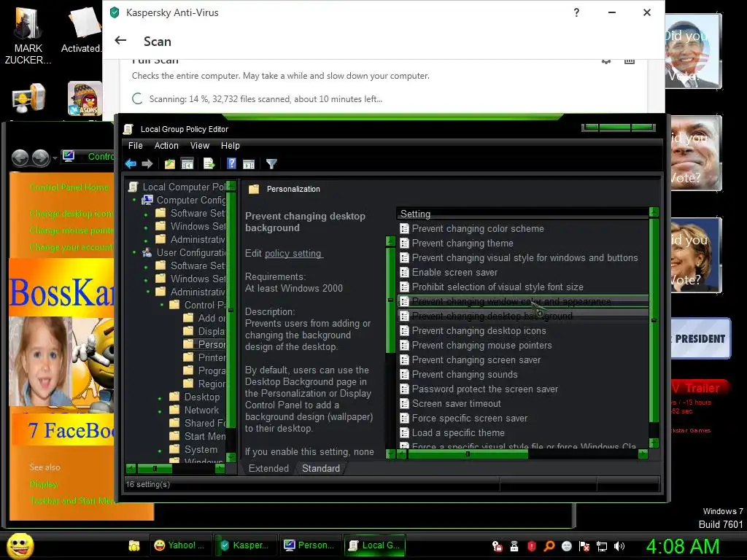Select the Local Computer Policy root node
The height and width of the screenshot is (560, 747).
(x=177, y=187)
